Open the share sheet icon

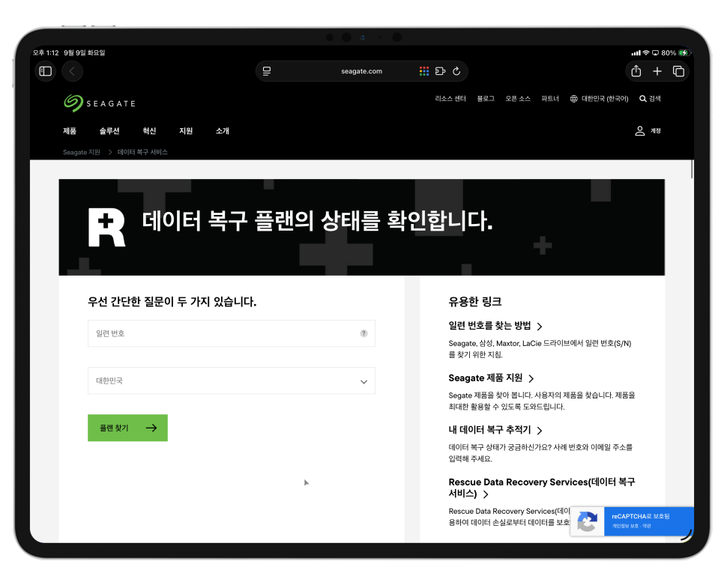click(636, 71)
